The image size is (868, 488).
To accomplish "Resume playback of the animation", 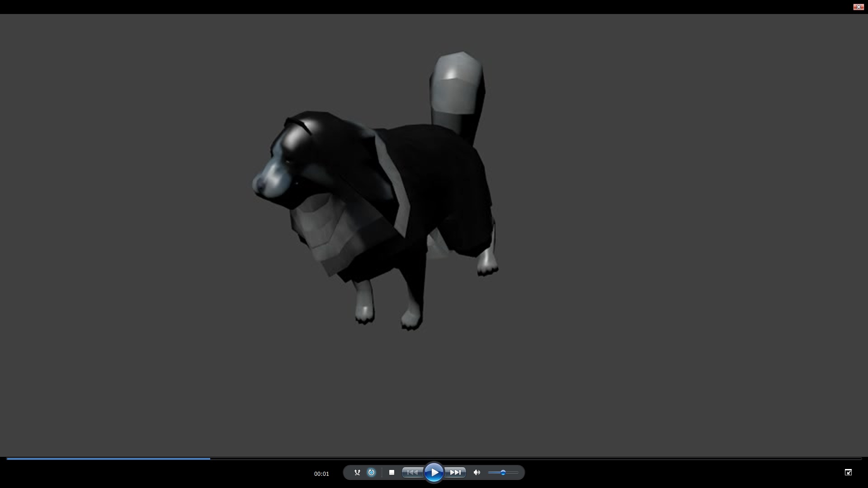I will coord(434,472).
